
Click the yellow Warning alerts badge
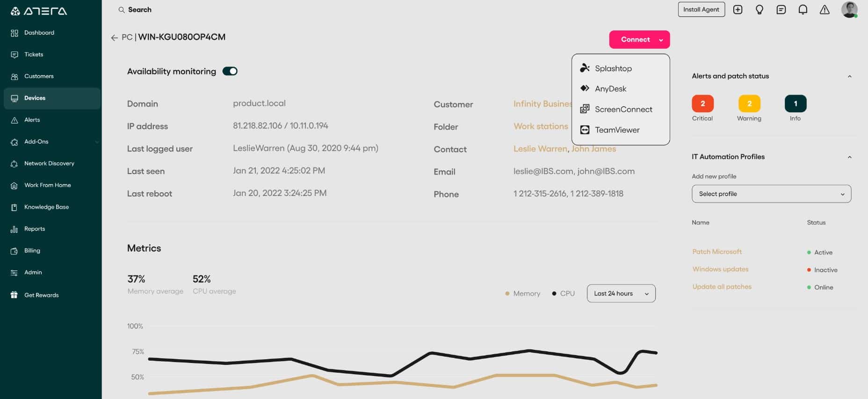749,103
